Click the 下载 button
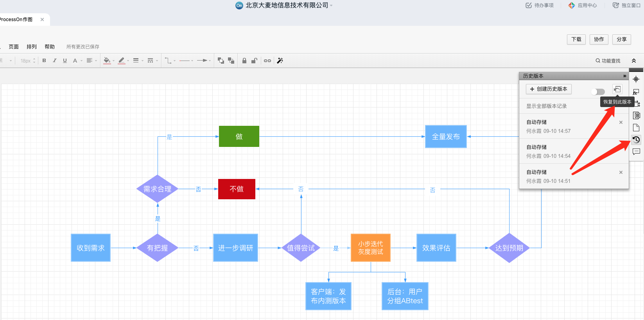 (576, 39)
